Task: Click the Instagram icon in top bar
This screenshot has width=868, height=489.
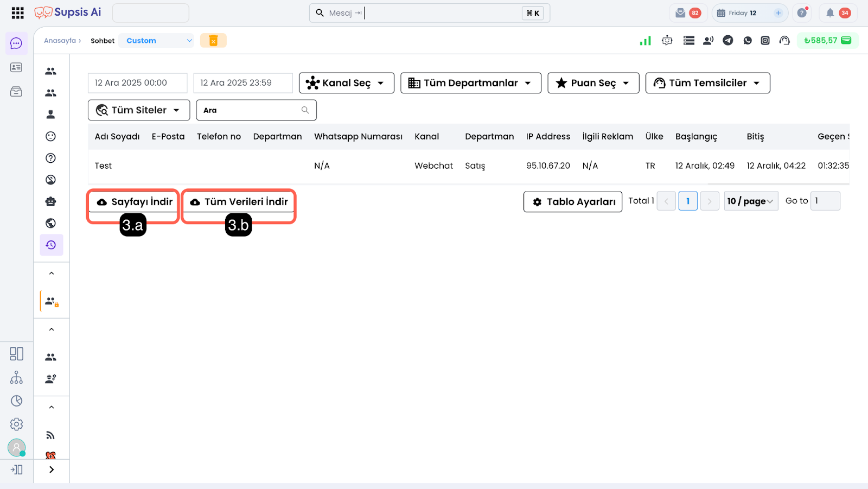Action: point(765,40)
